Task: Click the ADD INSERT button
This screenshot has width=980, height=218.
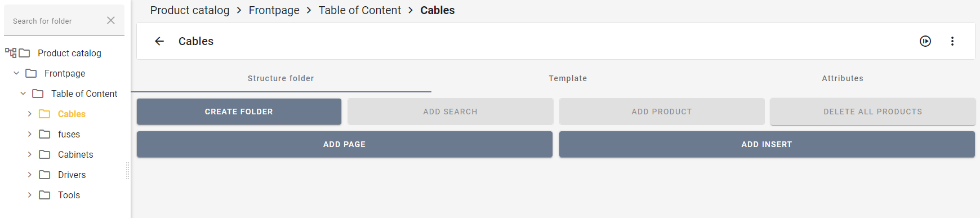Action: pyautogui.click(x=767, y=144)
